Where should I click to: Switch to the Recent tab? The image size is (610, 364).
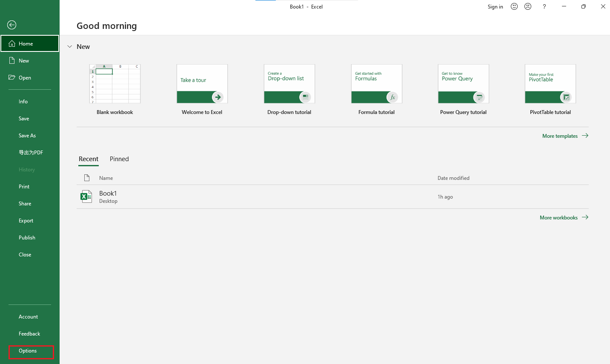(x=89, y=159)
